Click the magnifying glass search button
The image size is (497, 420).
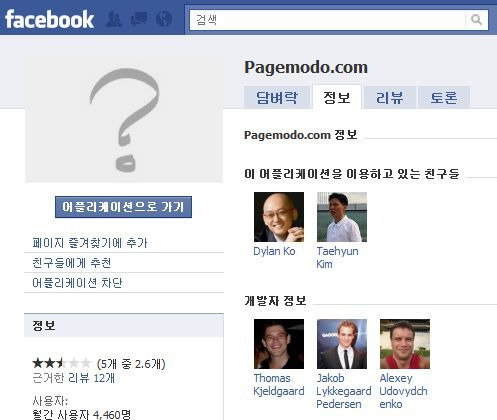pos(477,20)
